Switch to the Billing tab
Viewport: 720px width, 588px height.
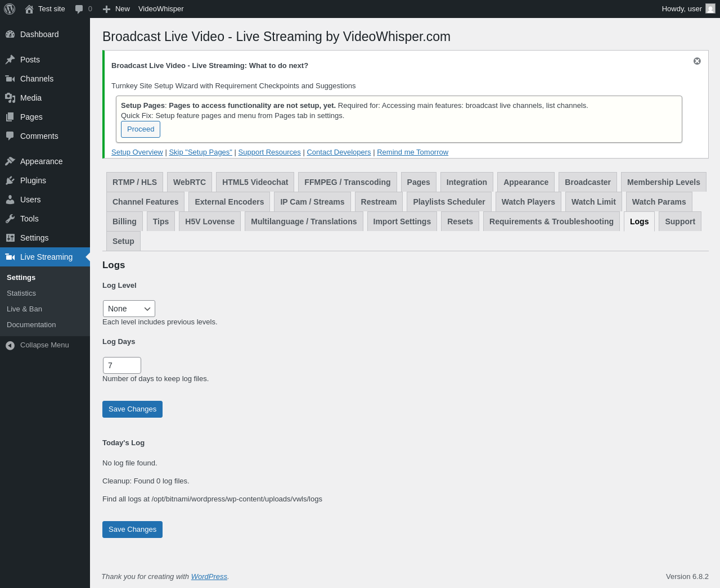pos(124,221)
